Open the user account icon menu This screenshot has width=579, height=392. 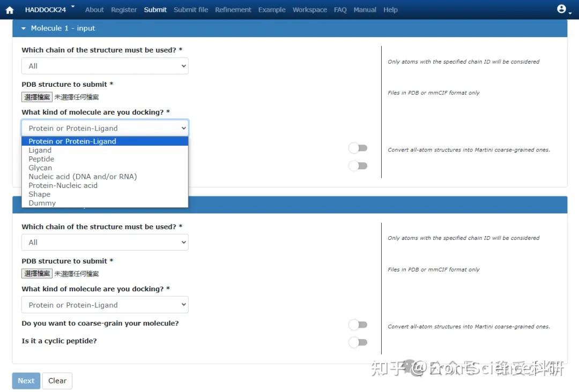tap(561, 9)
